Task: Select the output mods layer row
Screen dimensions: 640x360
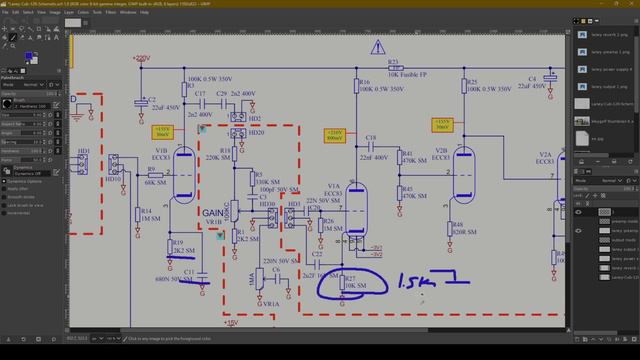Action: click(x=606, y=240)
